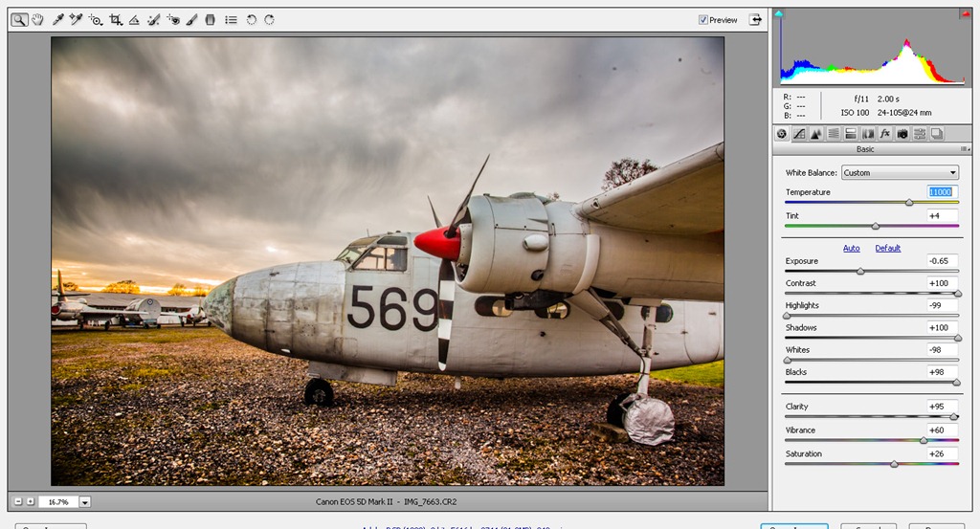
Task: Click the Temperature value field showing 11000
Action: tap(942, 191)
